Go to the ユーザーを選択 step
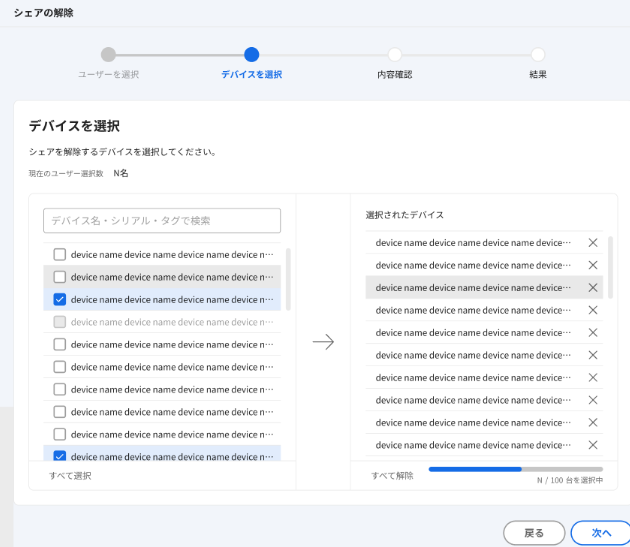The width and height of the screenshot is (630, 547). [109, 55]
